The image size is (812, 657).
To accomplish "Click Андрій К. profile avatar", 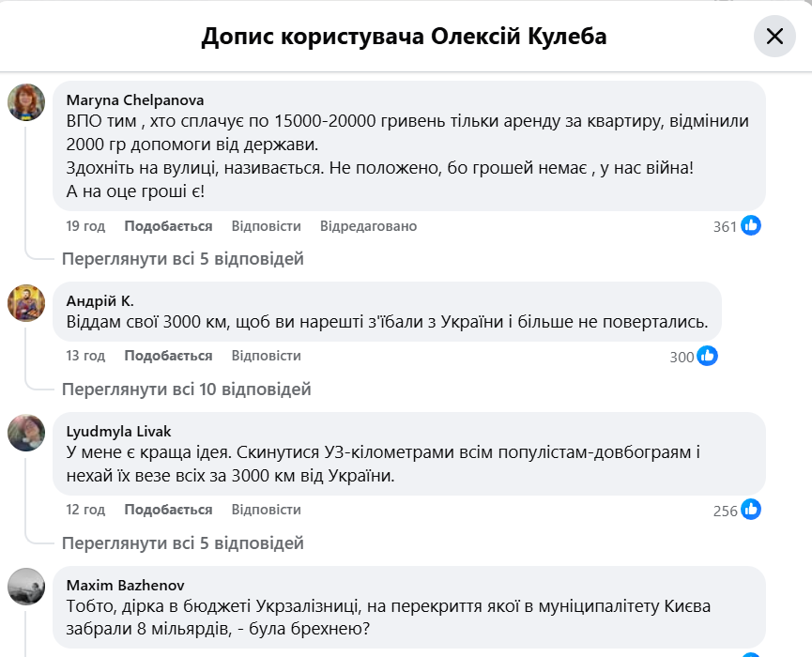I will pyautogui.click(x=26, y=303).
